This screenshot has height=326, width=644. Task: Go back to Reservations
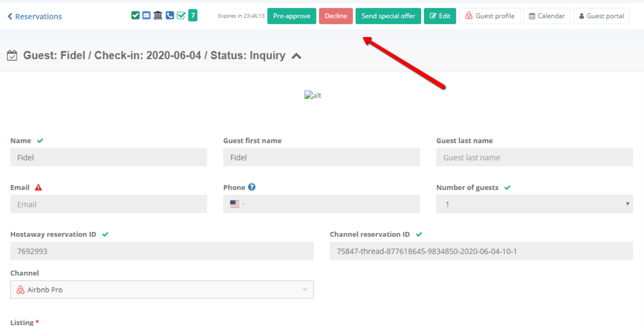pos(34,16)
